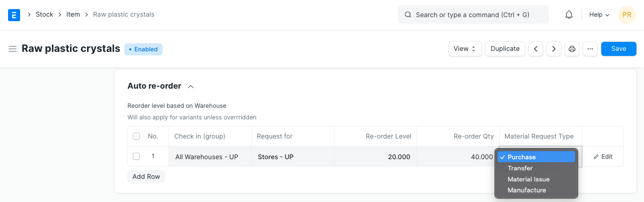
Task: Open the notifications bell
Action: coord(569,15)
